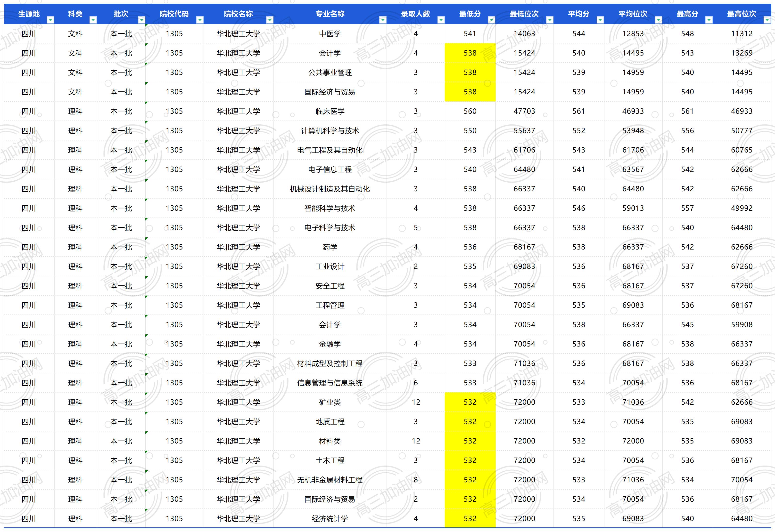Click the 药学 major cell
This screenshot has height=532, width=775.
(330, 247)
